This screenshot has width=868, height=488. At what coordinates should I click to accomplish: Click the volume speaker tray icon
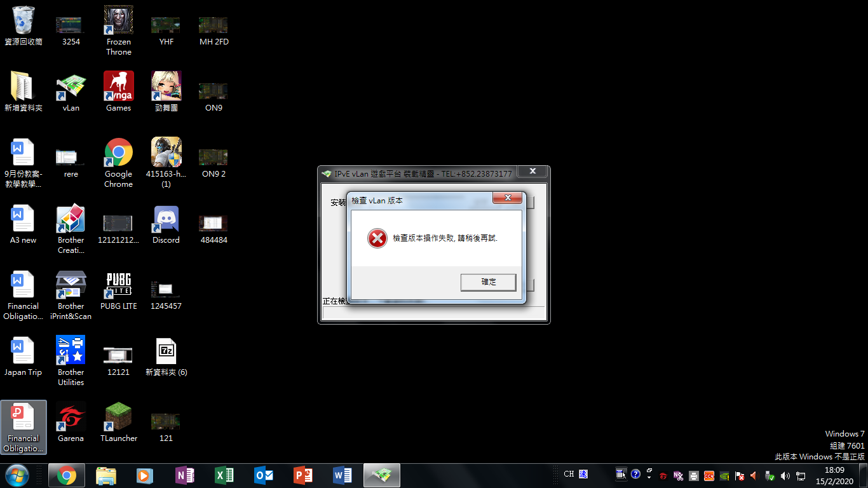coord(785,476)
